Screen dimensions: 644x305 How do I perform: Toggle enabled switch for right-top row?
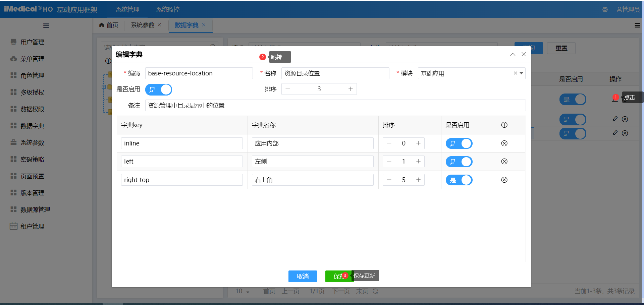click(x=459, y=180)
